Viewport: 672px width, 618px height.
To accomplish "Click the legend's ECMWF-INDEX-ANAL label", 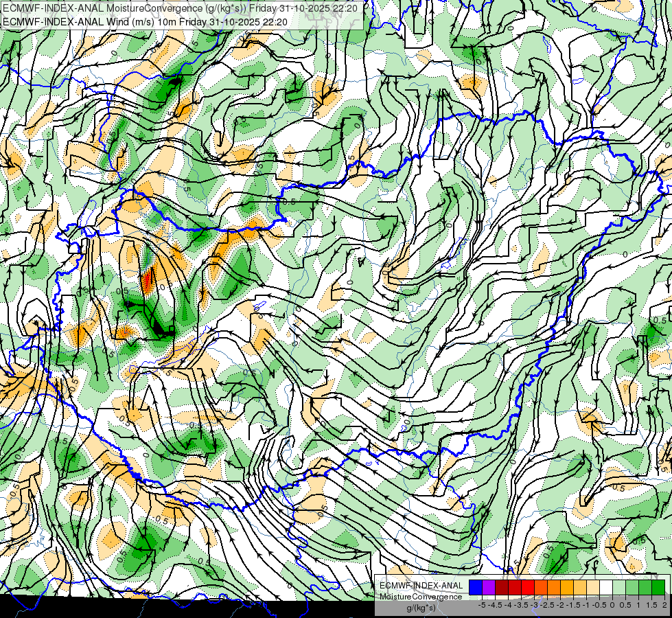I will (x=421, y=586).
